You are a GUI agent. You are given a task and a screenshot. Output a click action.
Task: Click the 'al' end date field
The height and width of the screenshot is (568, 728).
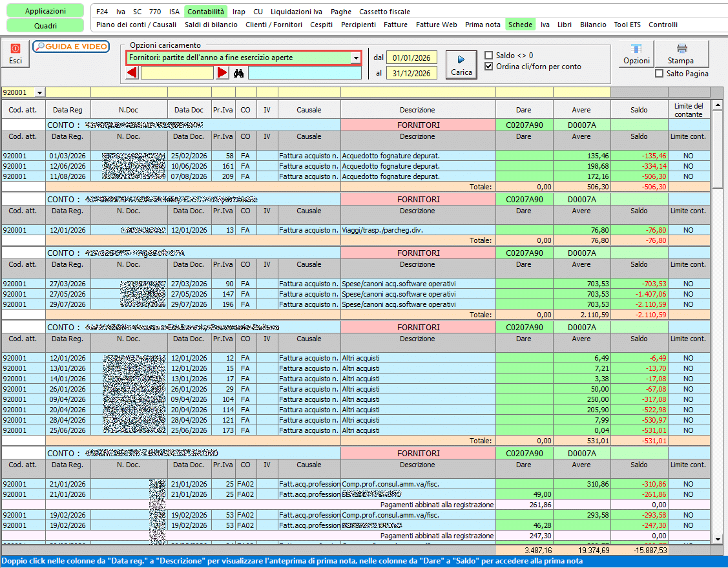pos(411,73)
